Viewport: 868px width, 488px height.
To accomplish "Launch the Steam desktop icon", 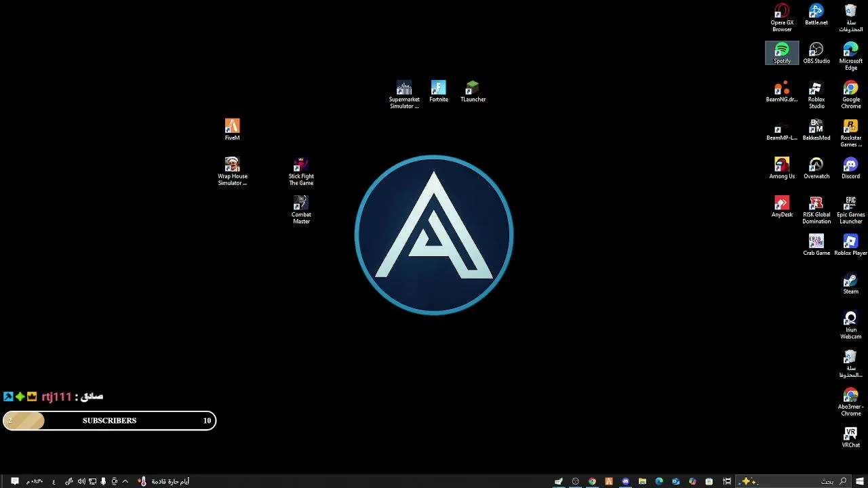I will coord(851,283).
